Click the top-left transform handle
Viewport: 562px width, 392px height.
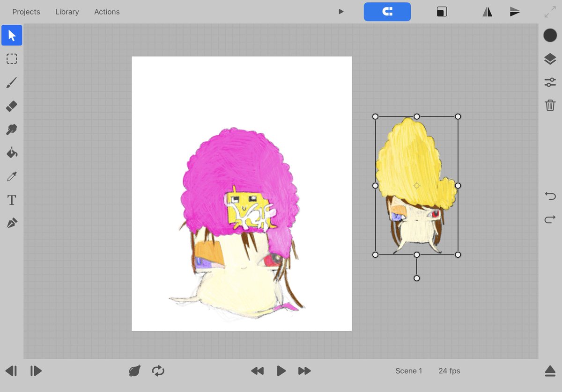375,116
